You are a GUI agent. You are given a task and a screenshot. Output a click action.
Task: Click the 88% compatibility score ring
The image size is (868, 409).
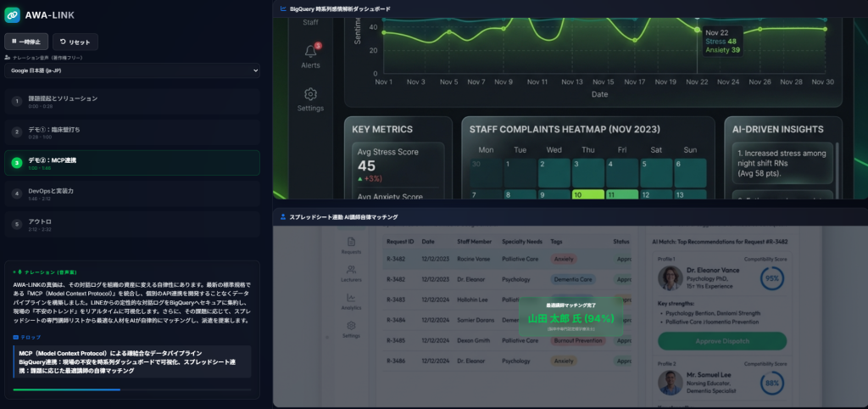pyautogui.click(x=771, y=383)
